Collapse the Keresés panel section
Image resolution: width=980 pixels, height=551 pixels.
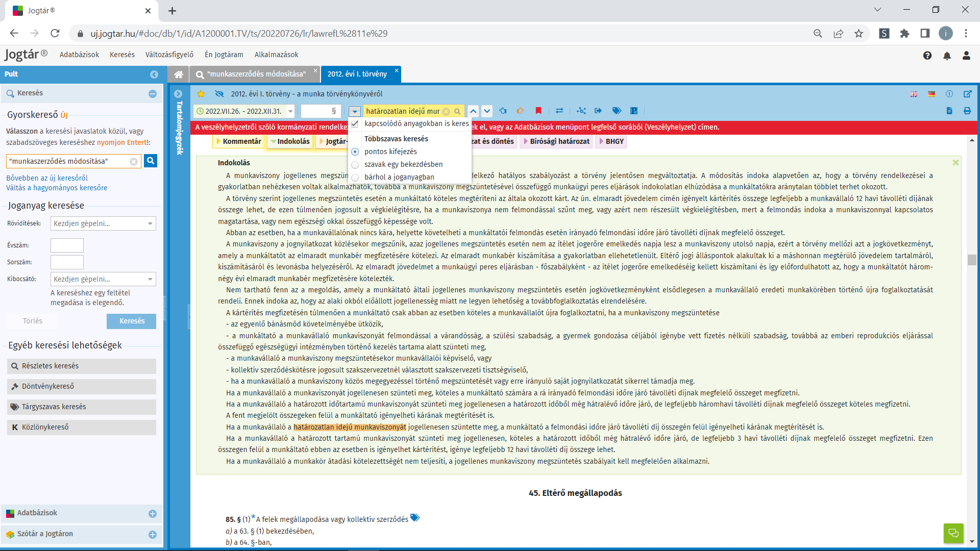point(152,94)
